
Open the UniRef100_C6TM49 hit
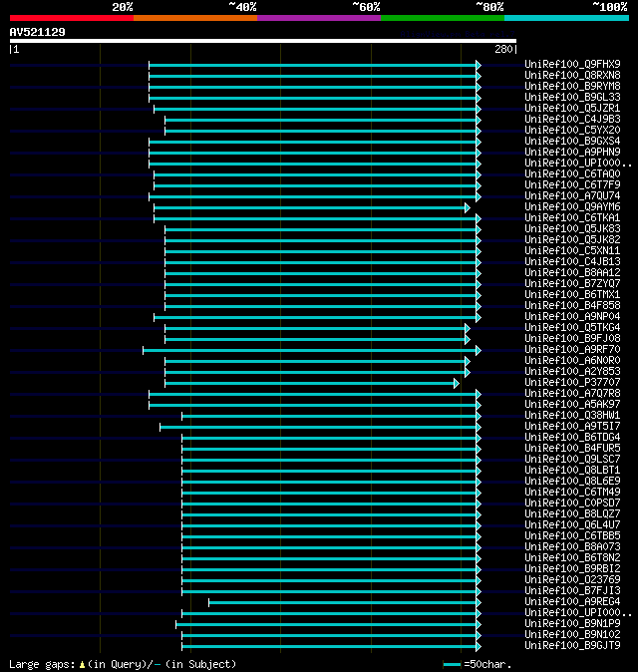572,492
